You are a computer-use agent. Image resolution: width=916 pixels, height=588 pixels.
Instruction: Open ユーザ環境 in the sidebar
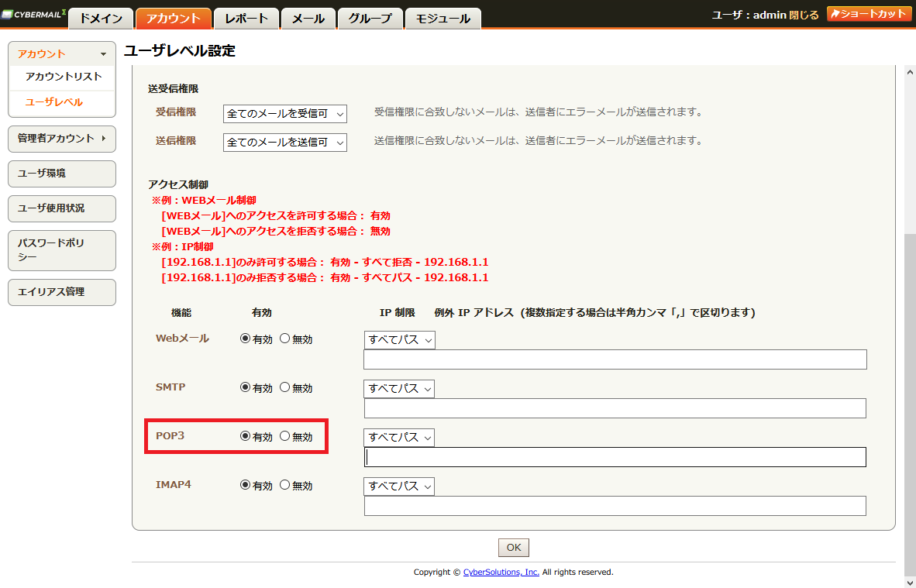pos(62,174)
